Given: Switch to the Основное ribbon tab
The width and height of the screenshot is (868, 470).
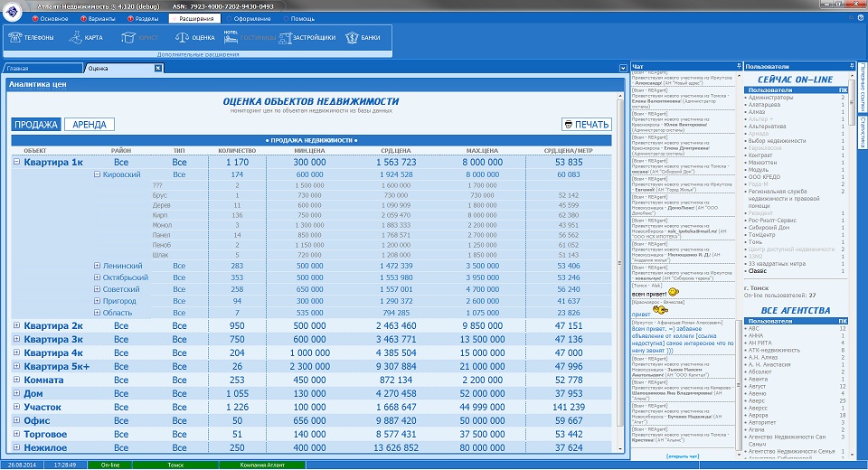Looking at the screenshot, I should (51, 18).
